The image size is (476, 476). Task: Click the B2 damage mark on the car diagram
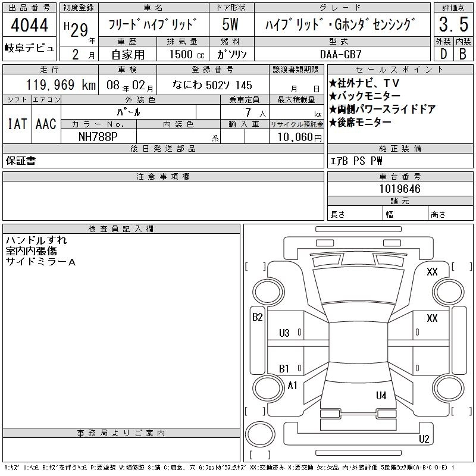257,317
